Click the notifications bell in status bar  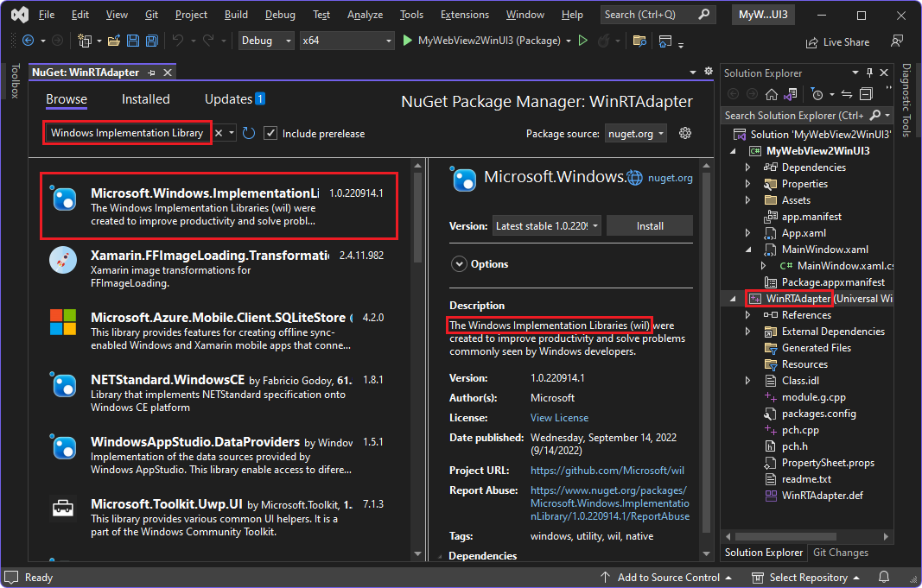click(x=884, y=577)
